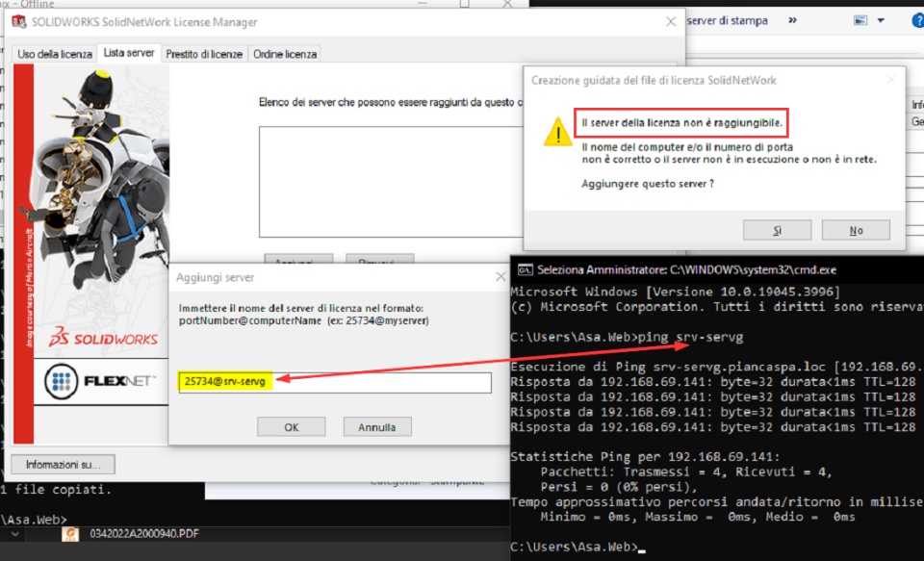Open the Ordine licenza tab
Image resolution: width=924 pixels, height=561 pixels.
pos(285,54)
